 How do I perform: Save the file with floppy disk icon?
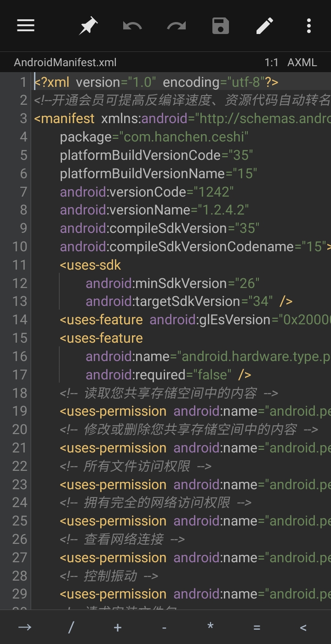221,26
